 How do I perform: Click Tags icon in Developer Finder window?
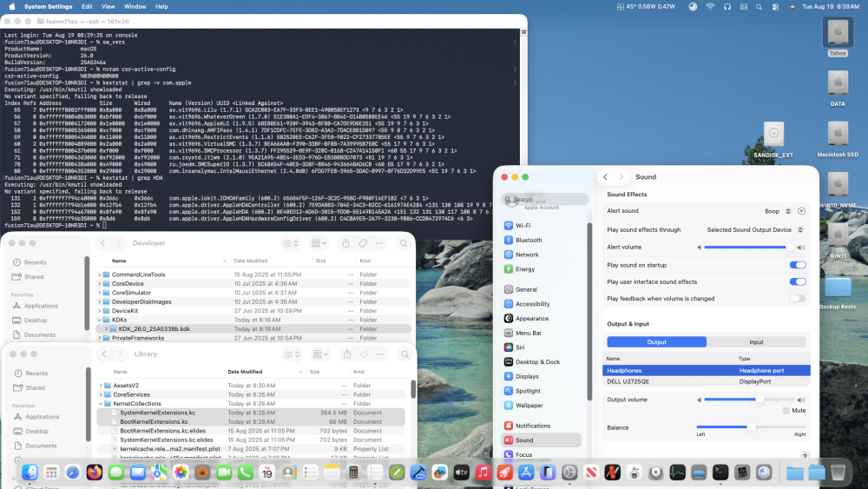[363, 243]
